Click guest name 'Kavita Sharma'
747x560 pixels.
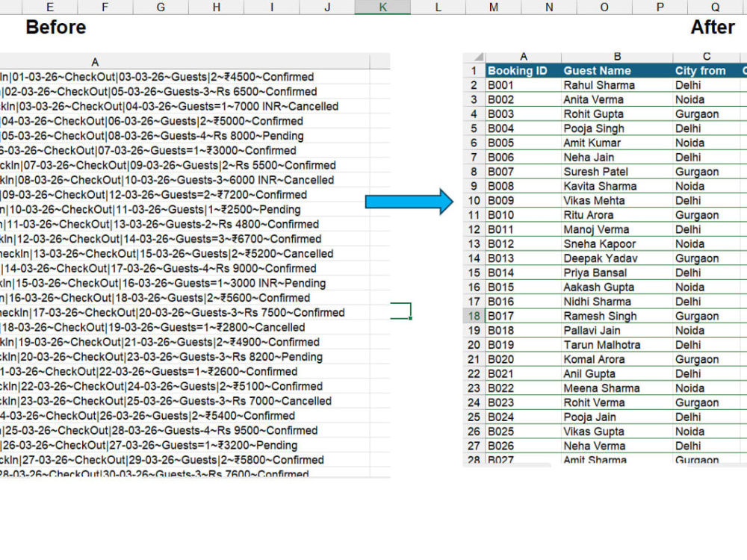tap(617, 186)
